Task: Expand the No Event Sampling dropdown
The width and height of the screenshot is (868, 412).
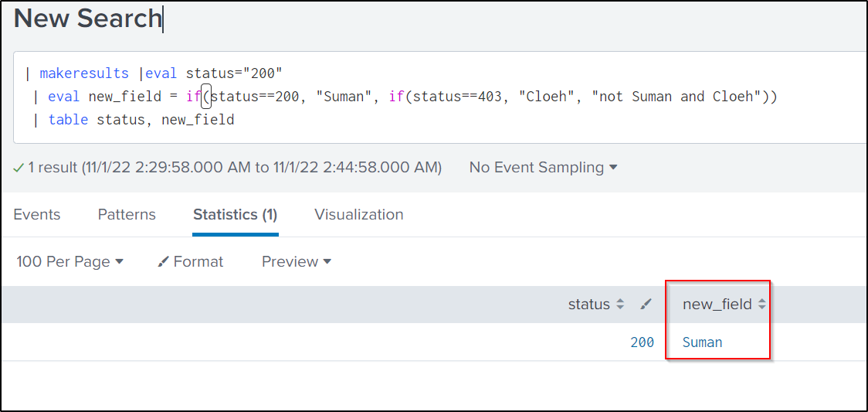Action: [543, 168]
